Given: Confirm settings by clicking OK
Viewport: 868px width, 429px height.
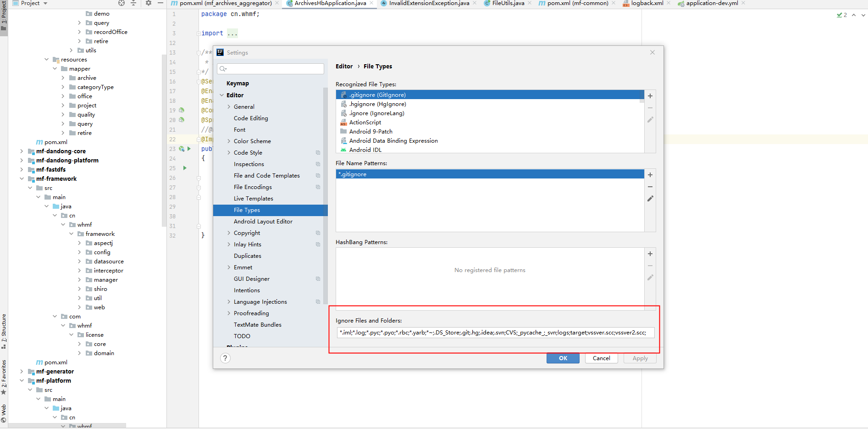Looking at the screenshot, I should [563, 358].
